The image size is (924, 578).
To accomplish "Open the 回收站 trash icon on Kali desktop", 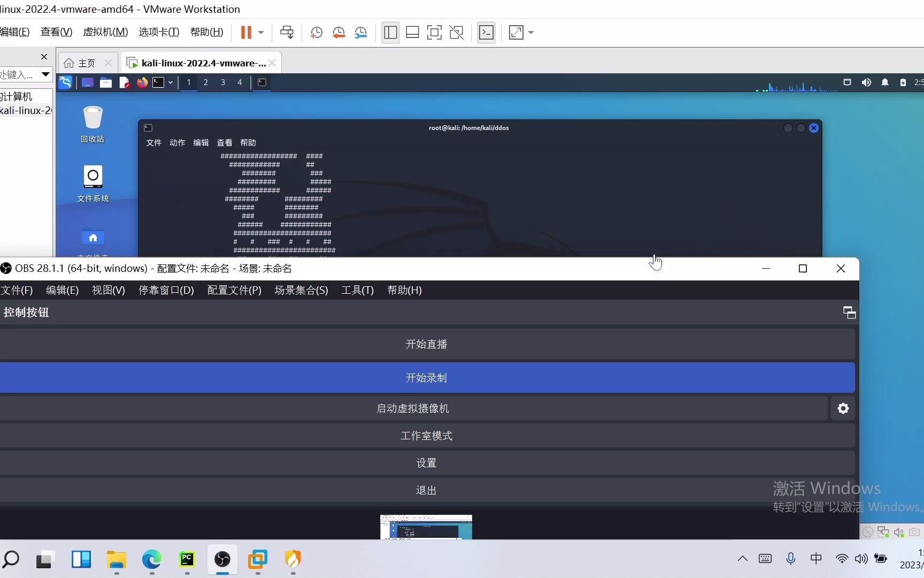I will 93,124.
